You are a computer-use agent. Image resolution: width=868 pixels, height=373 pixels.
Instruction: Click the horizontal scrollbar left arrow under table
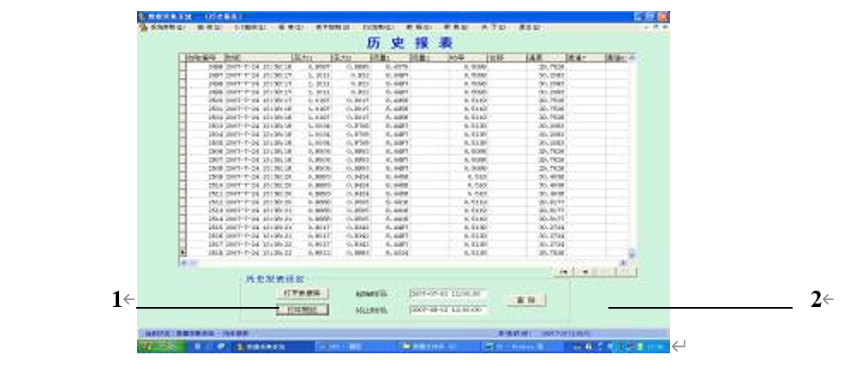(x=182, y=262)
